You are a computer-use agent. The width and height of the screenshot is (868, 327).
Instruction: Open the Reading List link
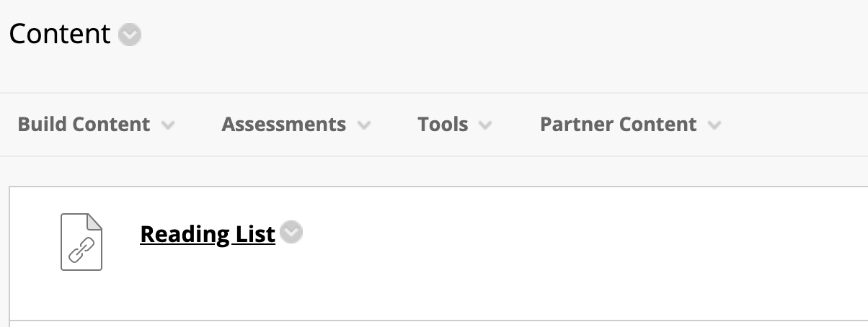[x=208, y=234]
